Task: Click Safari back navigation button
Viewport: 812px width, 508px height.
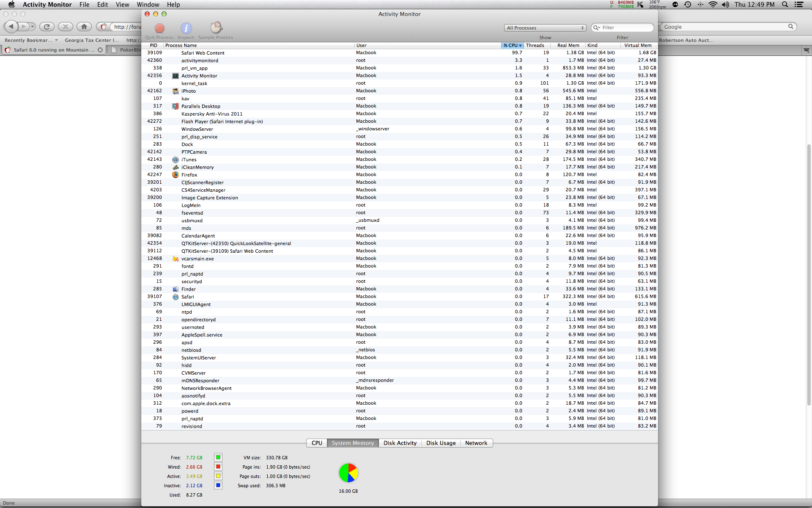Action: click(x=11, y=27)
